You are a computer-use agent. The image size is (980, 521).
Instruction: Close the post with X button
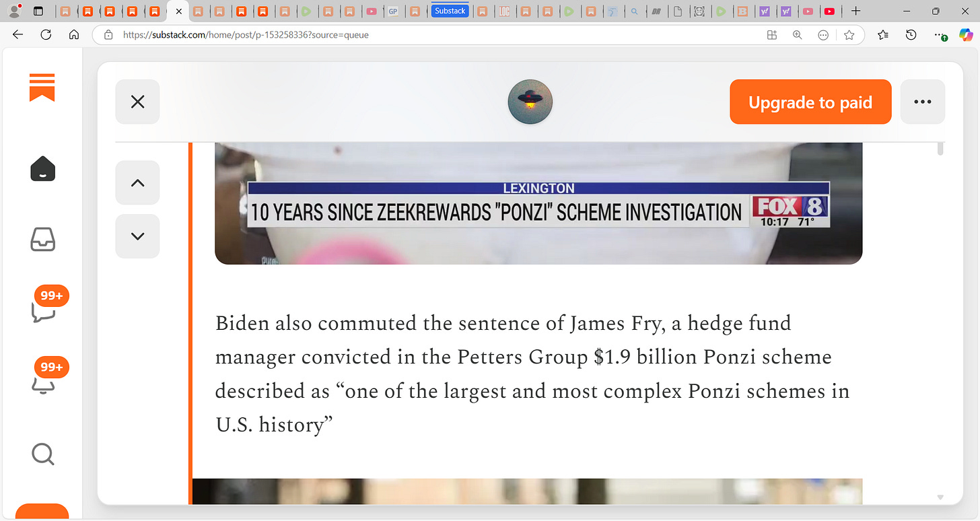(x=137, y=102)
